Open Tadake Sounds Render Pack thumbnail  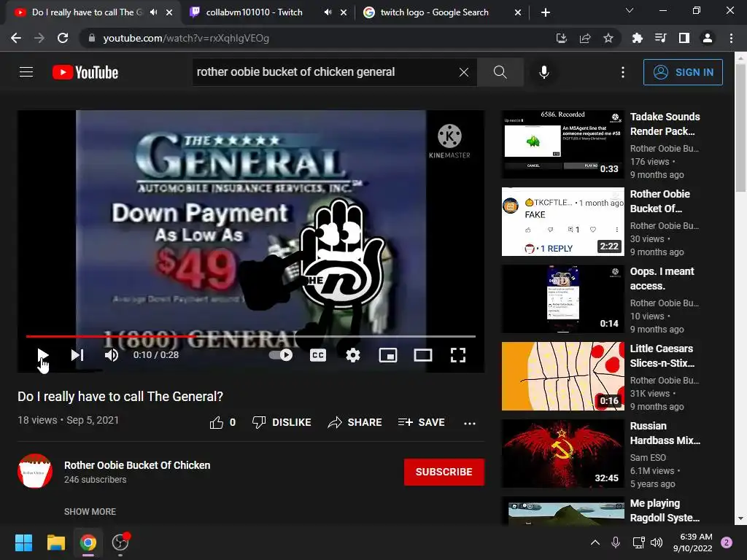(x=562, y=144)
